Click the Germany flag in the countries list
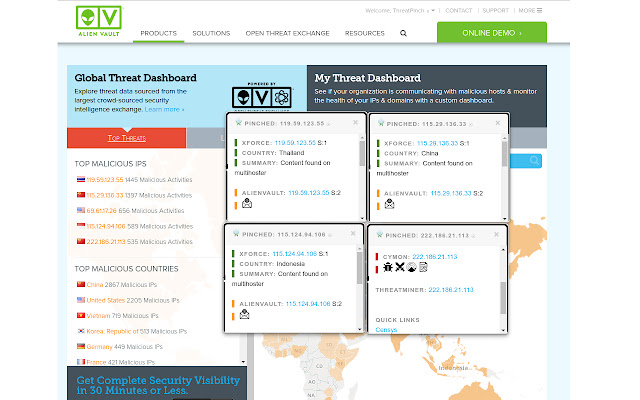Screen dimensions: 640x400 (x=81, y=346)
